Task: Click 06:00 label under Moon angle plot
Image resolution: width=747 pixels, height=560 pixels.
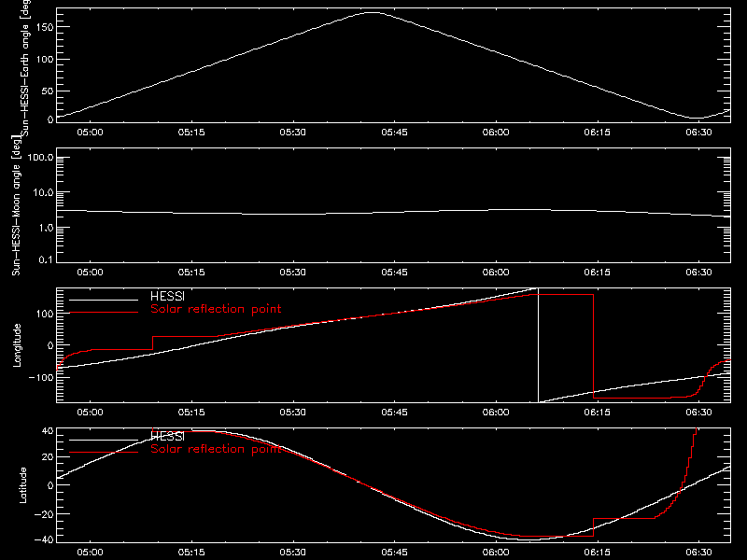Action: (496, 273)
